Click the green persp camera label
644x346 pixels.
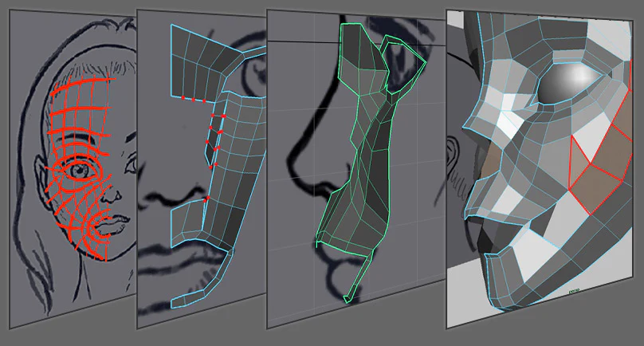click(573, 291)
